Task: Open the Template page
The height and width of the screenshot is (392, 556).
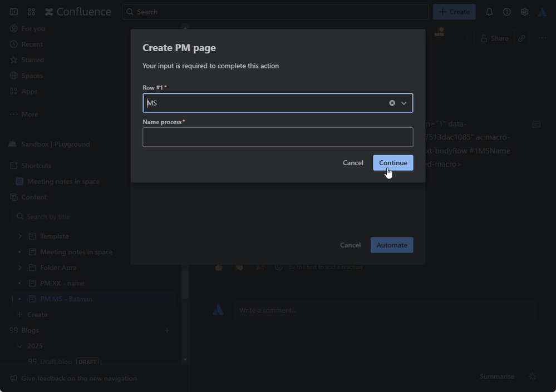Action: pos(54,236)
